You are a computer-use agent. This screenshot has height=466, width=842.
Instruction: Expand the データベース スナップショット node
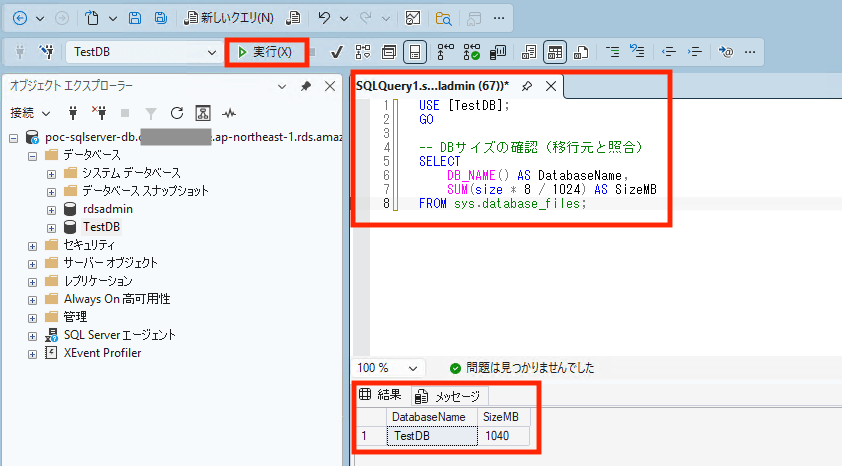(51, 192)
